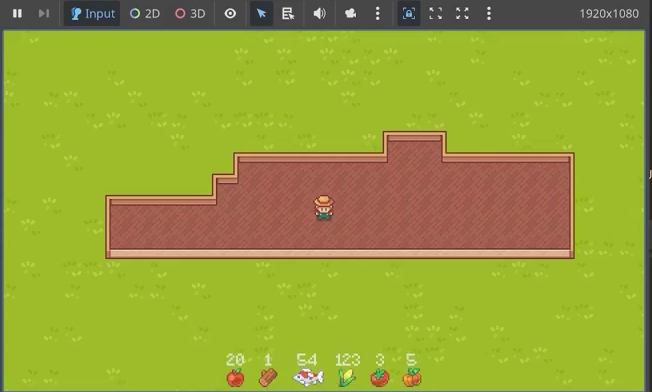This screenshot has height=392, width=652.
Task: Pause the running game
Action: tap(17, 13)
